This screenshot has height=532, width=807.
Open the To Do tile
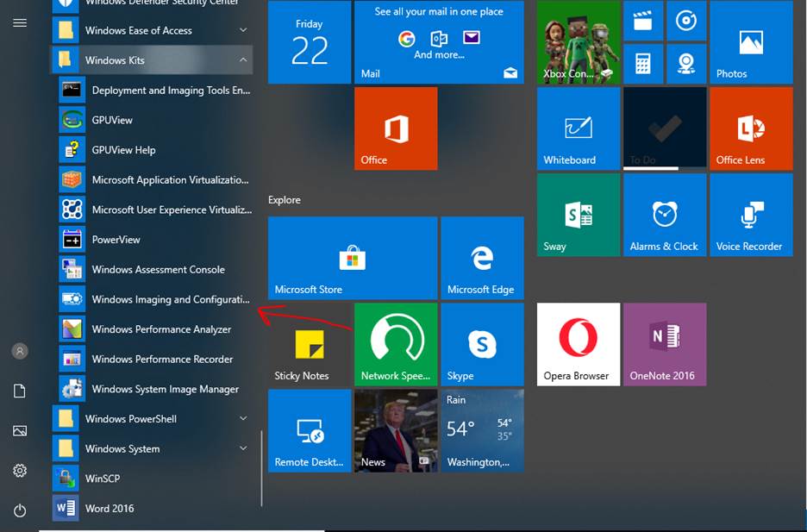[665, 128]
